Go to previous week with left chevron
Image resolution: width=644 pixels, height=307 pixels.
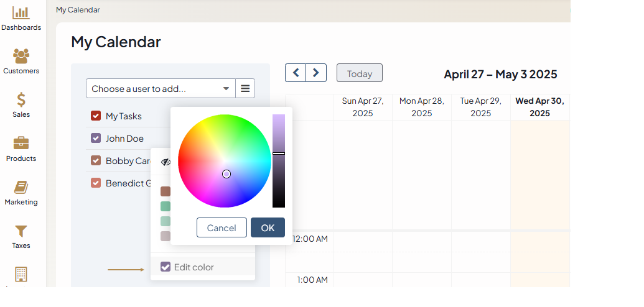tap(296, 73)
